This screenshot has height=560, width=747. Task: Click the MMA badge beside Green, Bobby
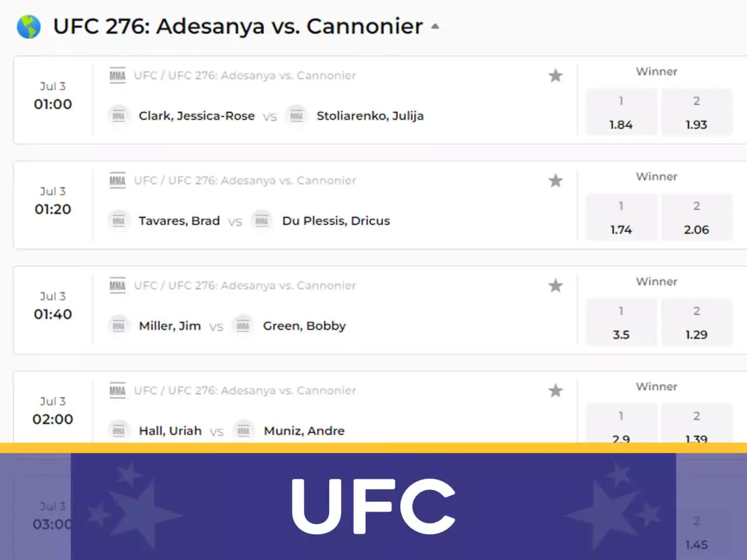click(x=243, y=325)
